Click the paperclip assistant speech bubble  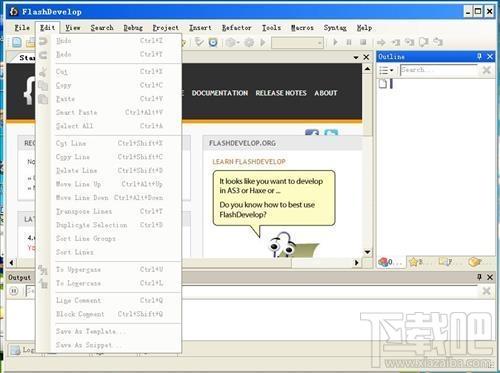point(274,198)
